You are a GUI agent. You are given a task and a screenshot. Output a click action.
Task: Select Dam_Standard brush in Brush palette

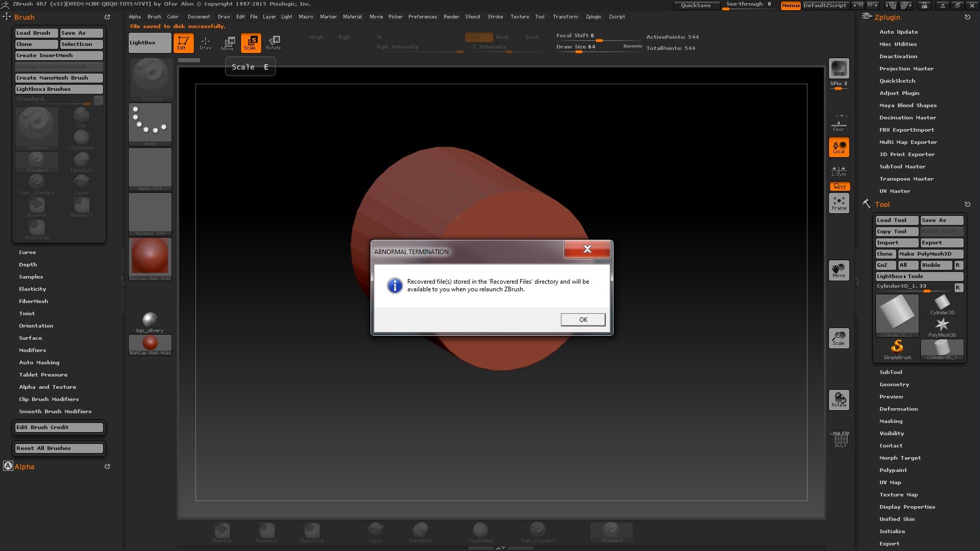click(x=37, y=185)
